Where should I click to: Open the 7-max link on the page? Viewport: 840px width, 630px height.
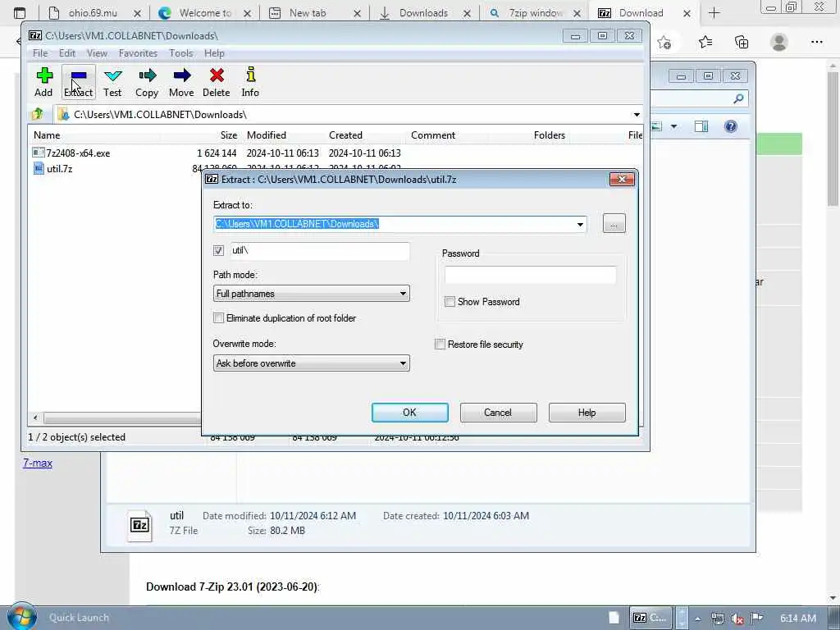pos(38,463)
